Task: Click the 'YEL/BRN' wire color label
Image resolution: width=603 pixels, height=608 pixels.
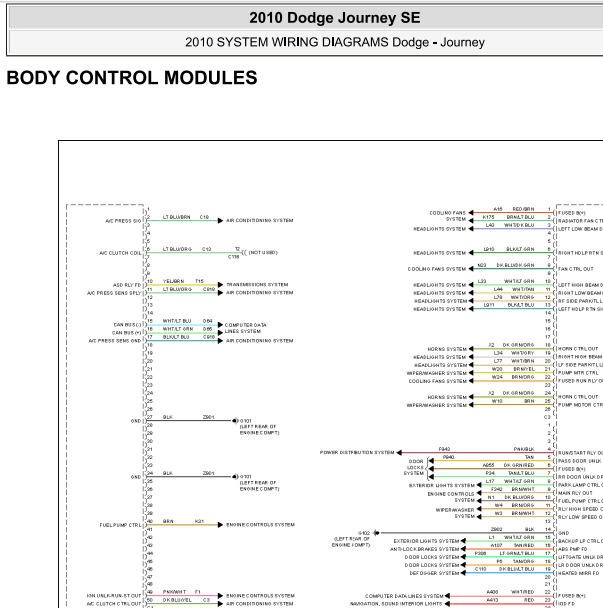Action: pos(173,281)
